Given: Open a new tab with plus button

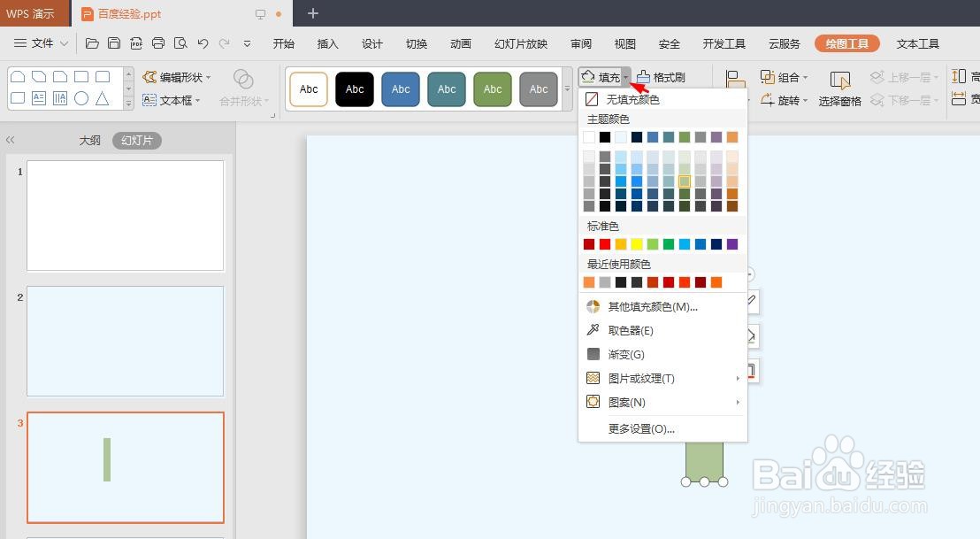Looking at the screenshot, I should pos(313,13).
